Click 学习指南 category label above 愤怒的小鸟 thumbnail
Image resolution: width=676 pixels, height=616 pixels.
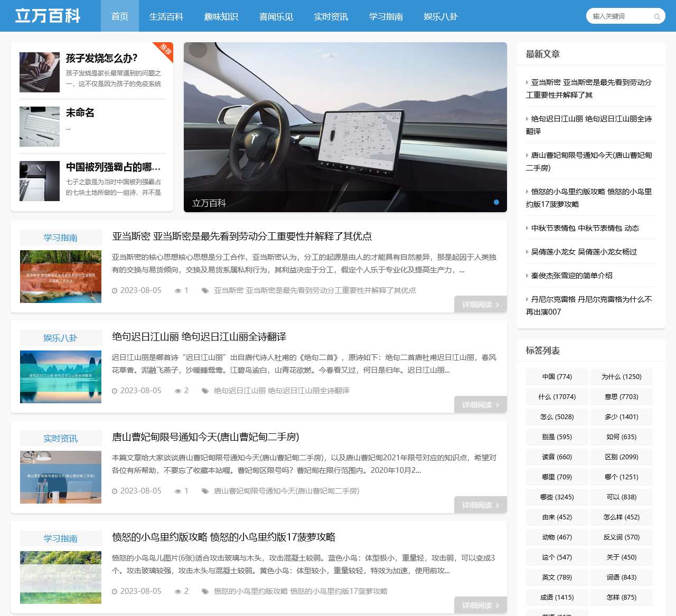[61, 538]
